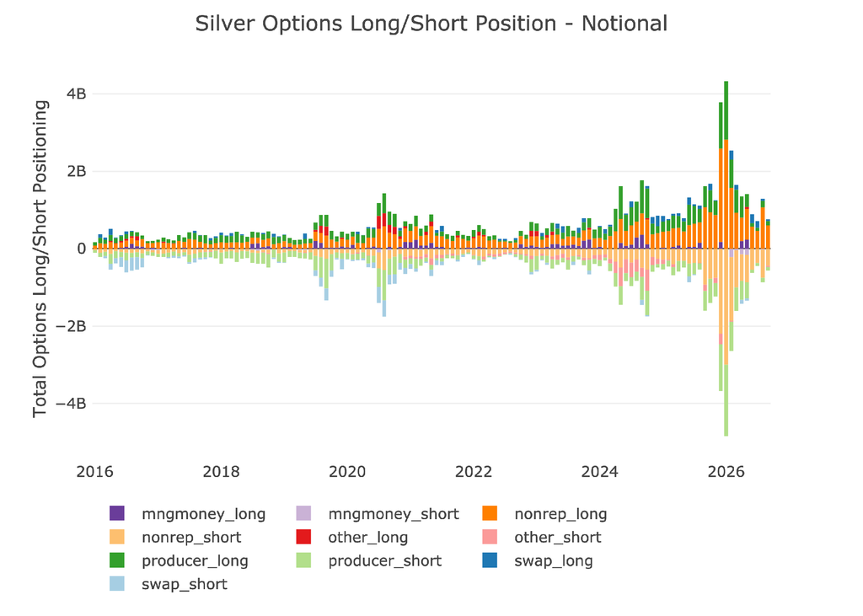Viewport: 863px width, 616px height.
Task: Click the nonrep_short light orange swatch
Action: (116, 537)
